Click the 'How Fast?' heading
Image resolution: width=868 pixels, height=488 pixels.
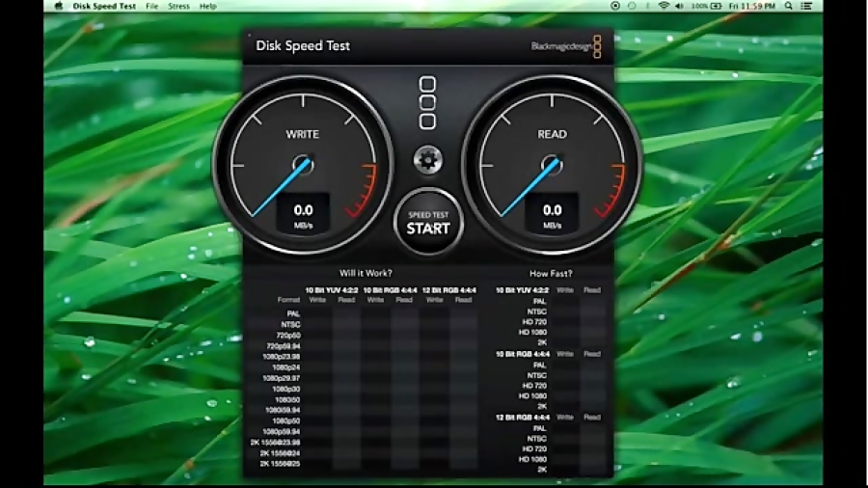coord(552,273)
